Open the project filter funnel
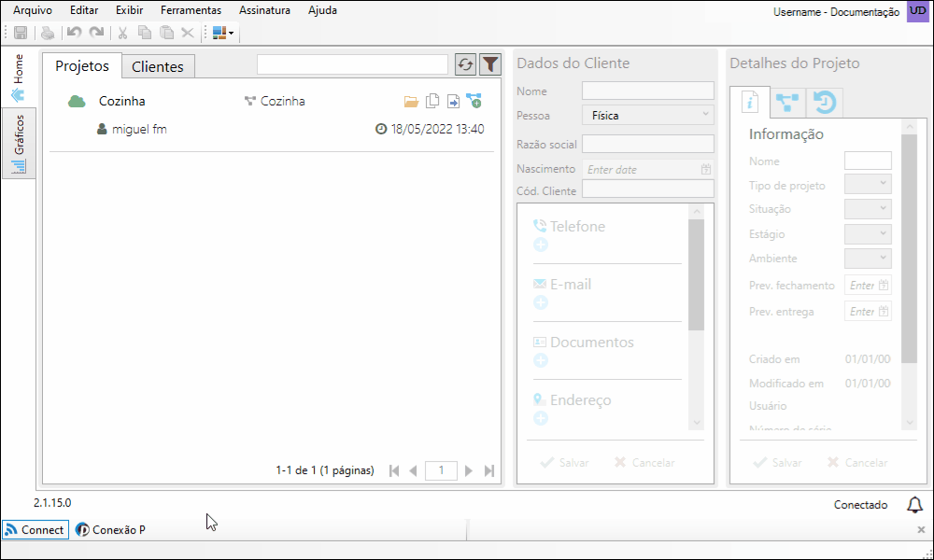 [x=490, y=64]
